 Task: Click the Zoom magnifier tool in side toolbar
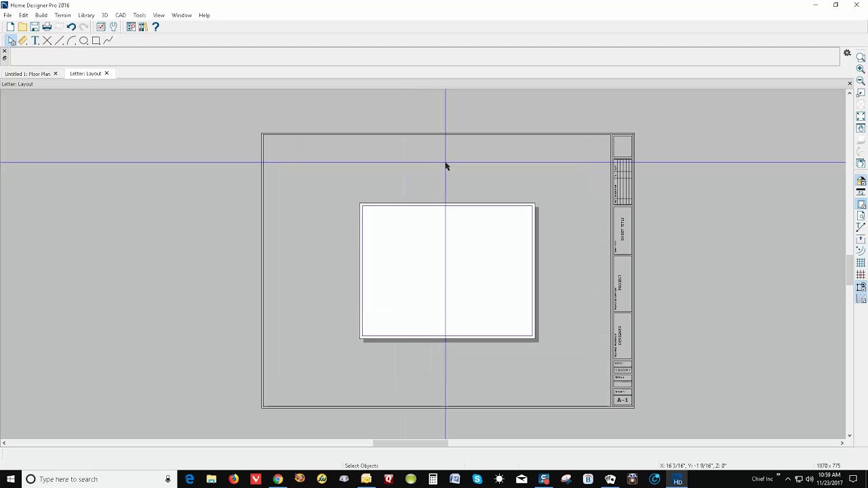tap(861, 58)
